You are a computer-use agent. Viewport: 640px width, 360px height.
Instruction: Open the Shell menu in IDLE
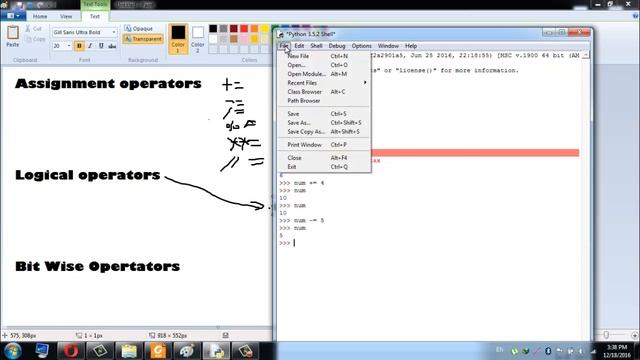pos(316,46)
